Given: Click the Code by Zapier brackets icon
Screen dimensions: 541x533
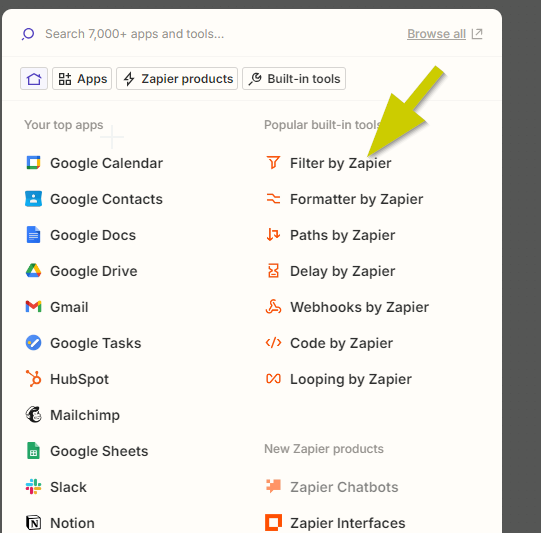Looking at the screenshot, I should (x=273, y=343).
